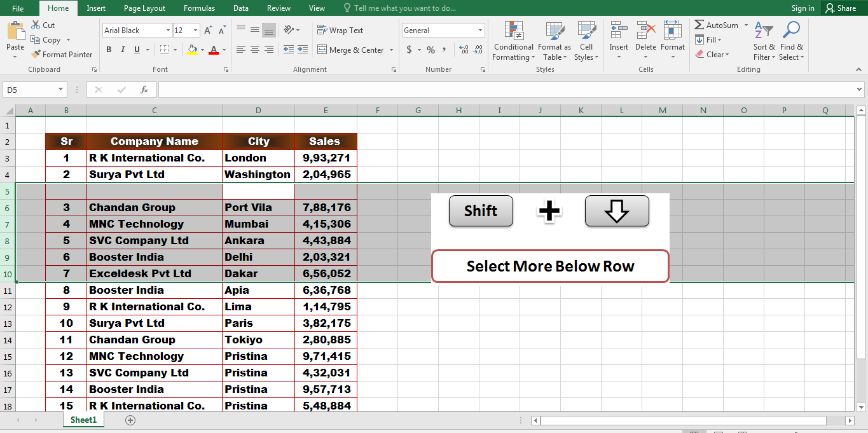868x433 pixels.
Task: Toggle underline formatting
Action: coord(135,49)
